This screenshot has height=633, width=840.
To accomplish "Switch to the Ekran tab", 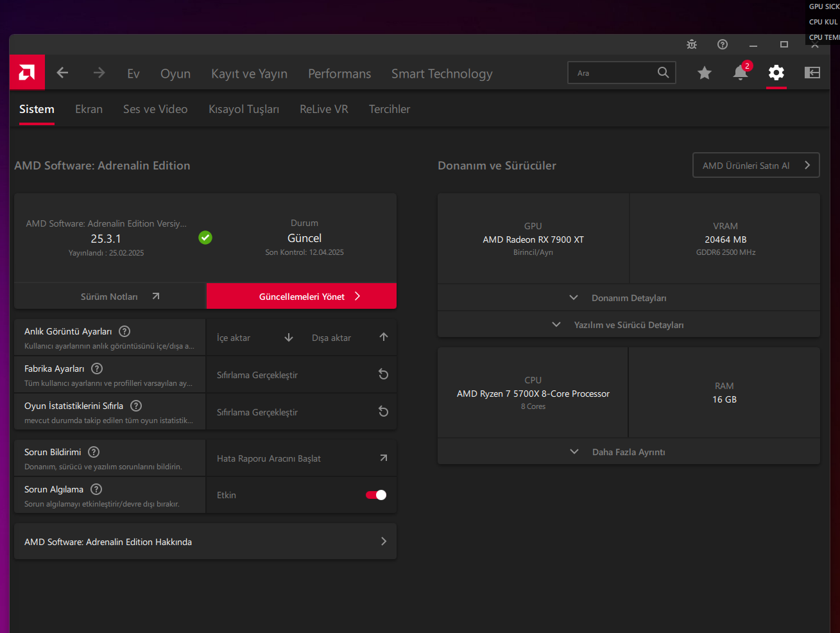I will [x=89, y=109].
